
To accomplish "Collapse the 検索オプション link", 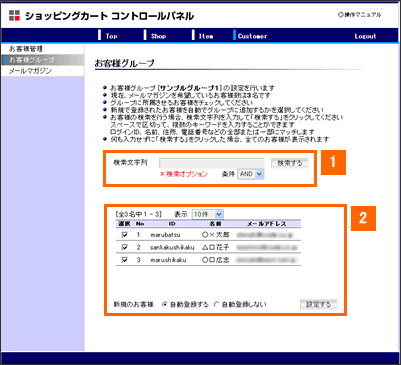I will (184, 174).
